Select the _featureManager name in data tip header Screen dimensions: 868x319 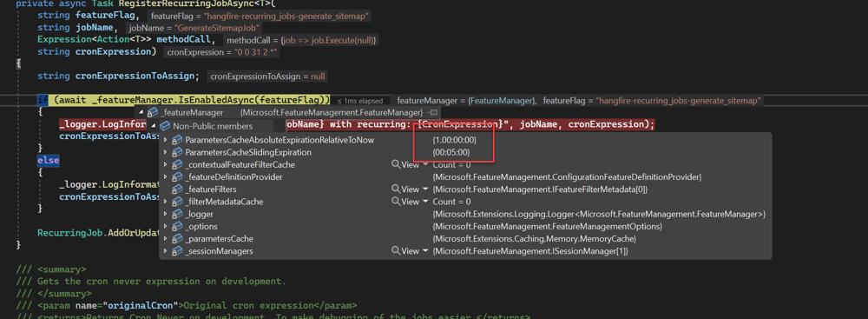[x=191, y=113]
